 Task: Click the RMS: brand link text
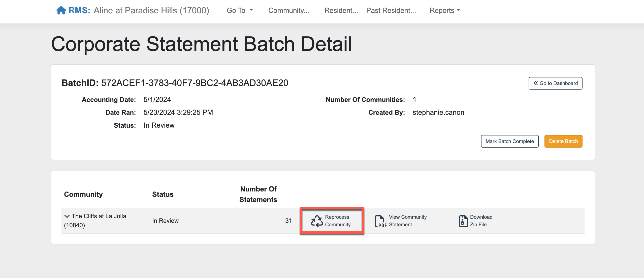pyautogui.click(x=79, y=10)
